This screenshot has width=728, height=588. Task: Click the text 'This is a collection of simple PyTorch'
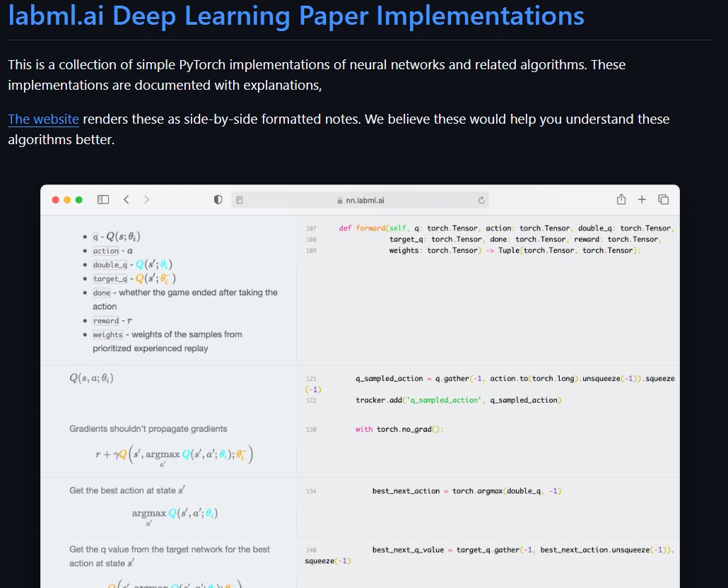(116, 65)
